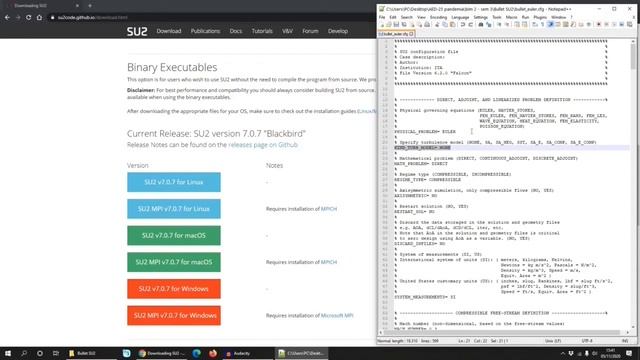640x360 pixels.
Task: Click the macro Playback icon
Action: 614,24
